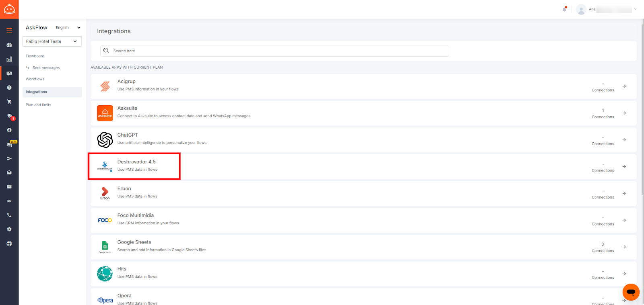Click the green Google Sheets logo
644x305 pixels.
click(x=105, y=247)
